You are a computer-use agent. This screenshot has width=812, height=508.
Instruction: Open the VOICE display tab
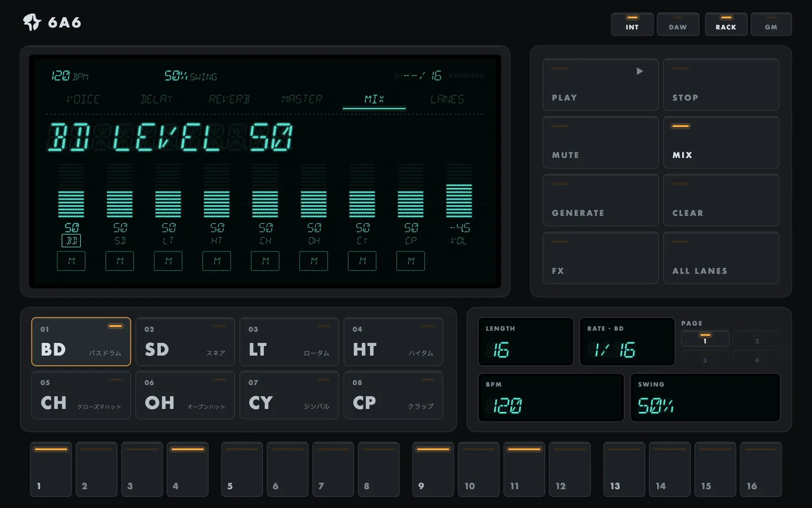[83, 99]
